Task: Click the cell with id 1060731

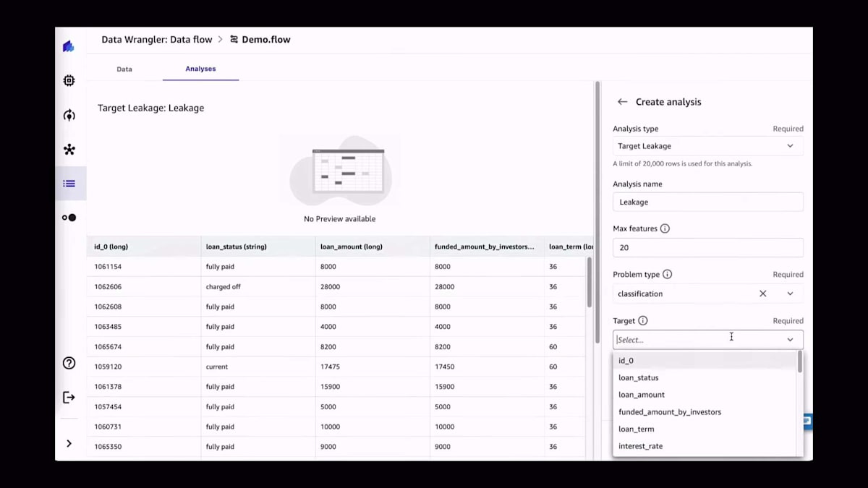Action: pos(144,427)
